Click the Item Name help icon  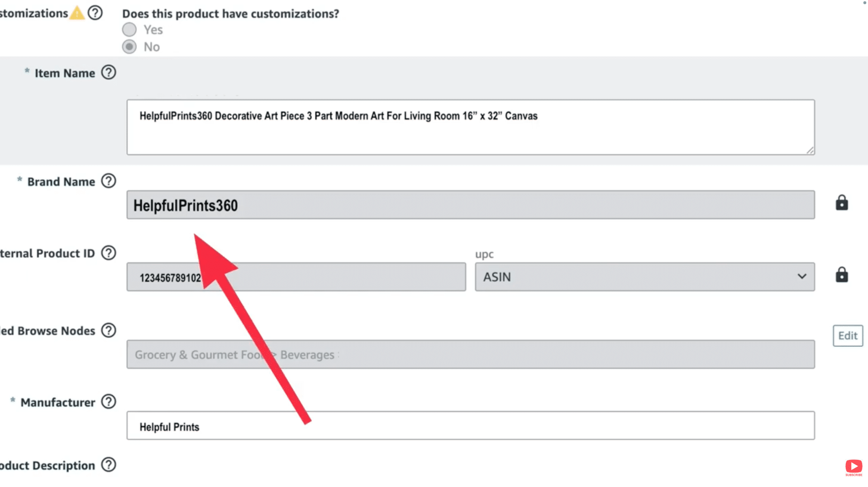coord(109,72)
